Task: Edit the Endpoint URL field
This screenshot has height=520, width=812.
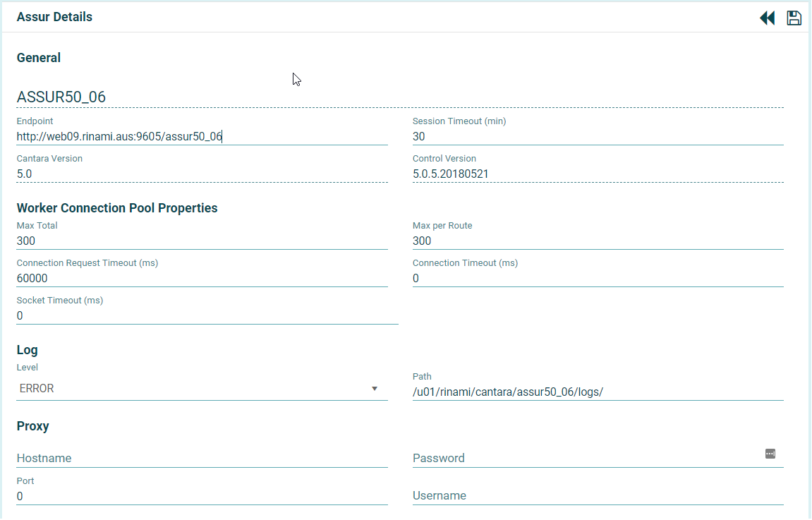Action: pyautogui.click(x=202, y=137)
